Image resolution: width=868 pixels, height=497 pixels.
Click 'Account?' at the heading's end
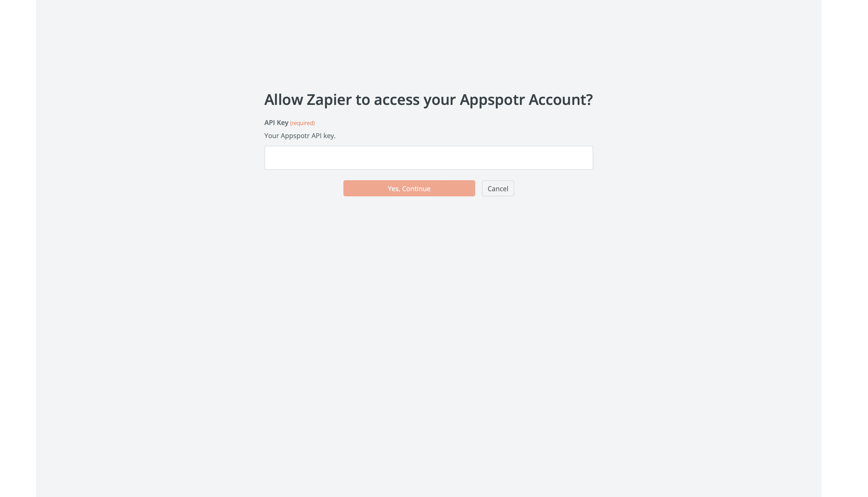coord(561,100)
